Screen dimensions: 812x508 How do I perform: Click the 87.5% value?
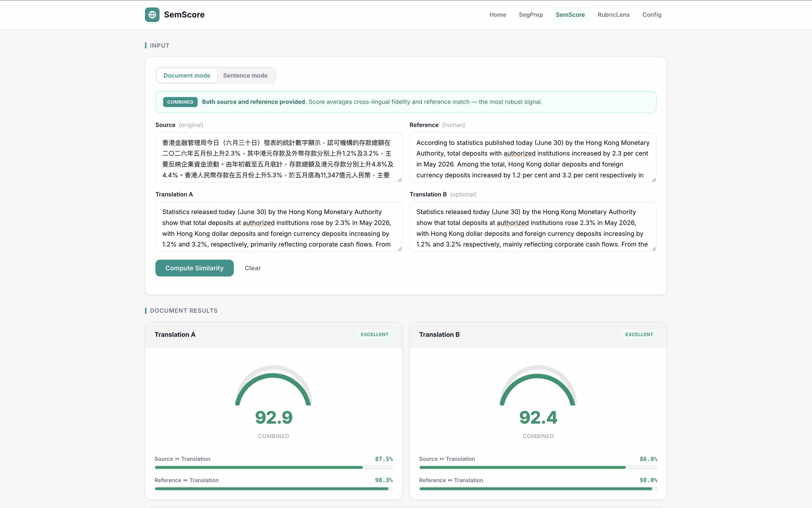tap(384, 459)
